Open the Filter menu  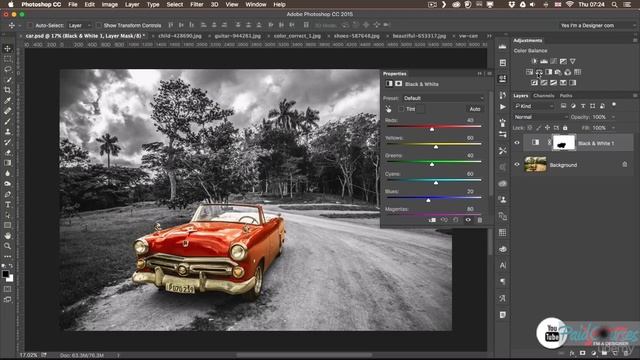(197, 4)
